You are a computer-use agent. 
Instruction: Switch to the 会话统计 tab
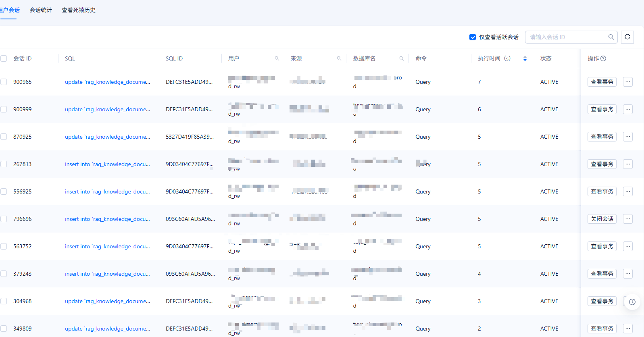point(41,10)
